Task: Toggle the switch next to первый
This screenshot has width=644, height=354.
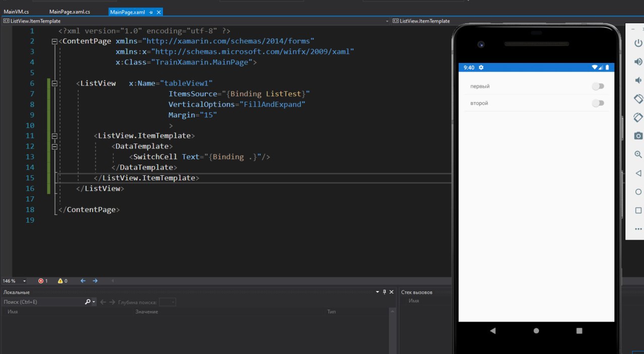Action: 598,86
